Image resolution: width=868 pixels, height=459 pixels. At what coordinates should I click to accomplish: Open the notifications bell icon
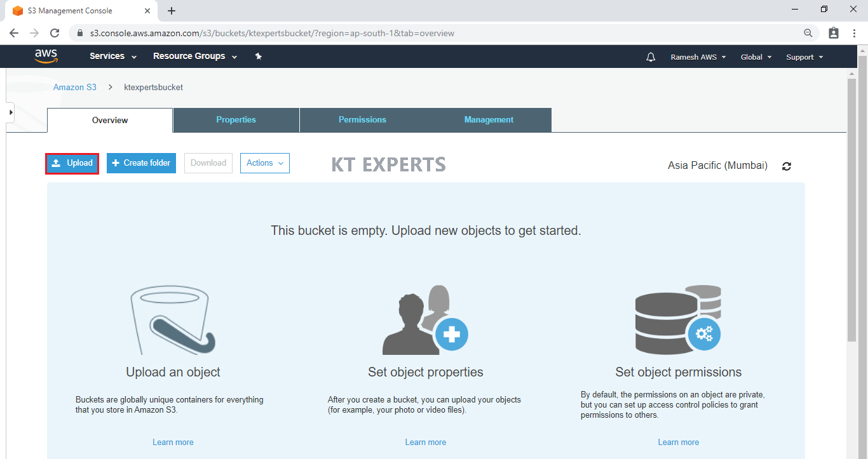(x=650, y=57)
